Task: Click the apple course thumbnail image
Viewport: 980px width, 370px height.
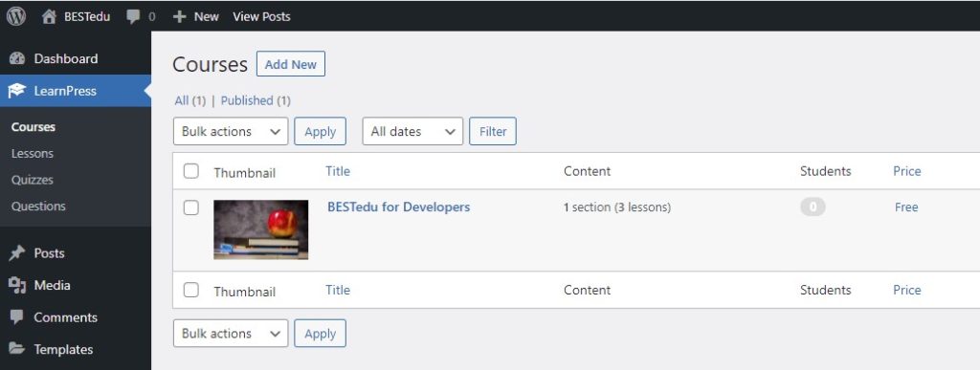Action: [260, 229]
